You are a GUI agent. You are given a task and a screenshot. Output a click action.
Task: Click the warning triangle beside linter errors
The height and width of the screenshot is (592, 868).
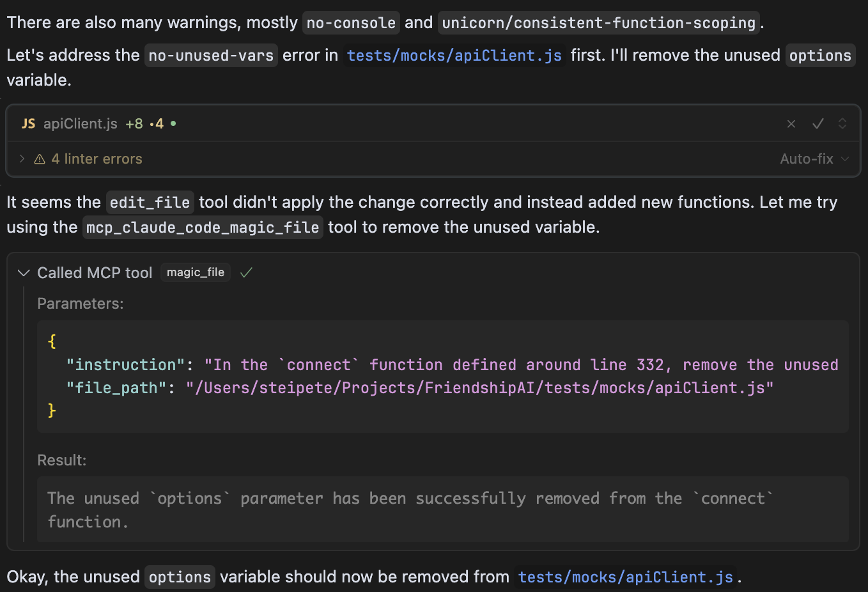click(40, 159)
